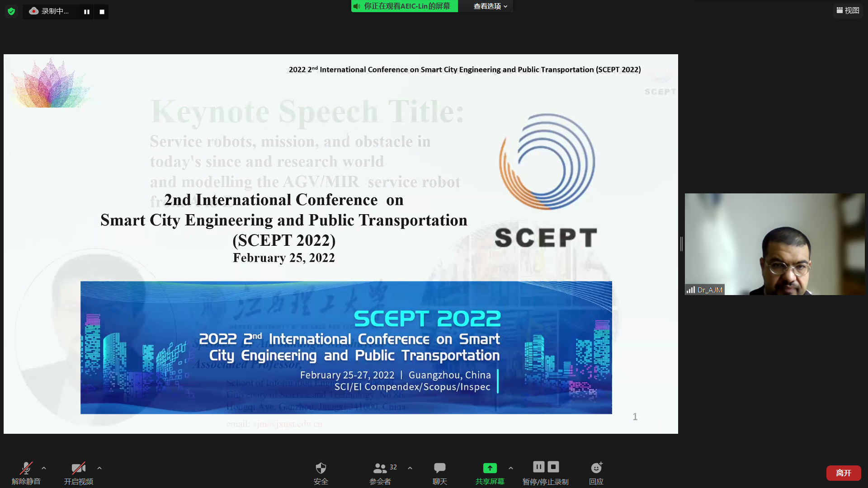The height and width of the screenshot is (488, 868).
Task: Click the green encryption shield icon
Action: tap(11, 11)
